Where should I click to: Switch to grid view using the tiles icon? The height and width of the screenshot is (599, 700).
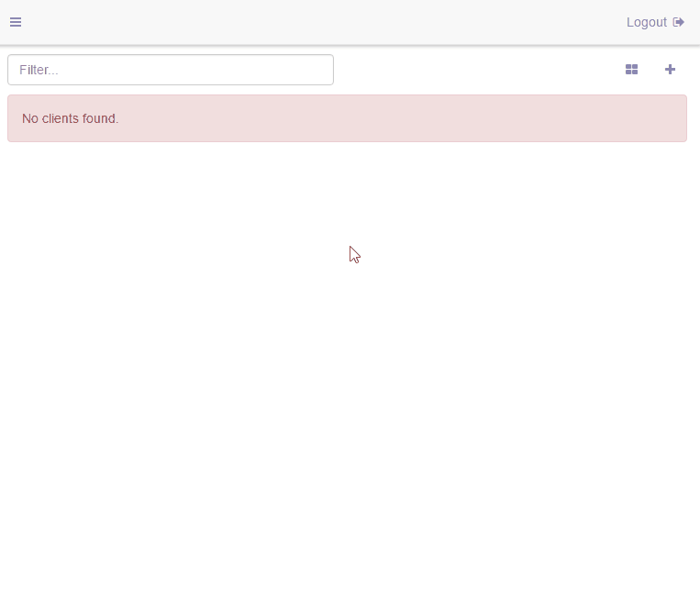click(x=631, y=70)
